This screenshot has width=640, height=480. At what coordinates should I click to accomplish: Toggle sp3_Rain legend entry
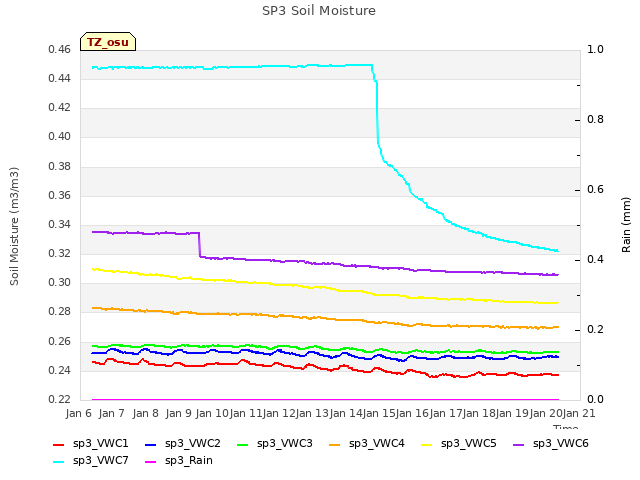[179, 461]
